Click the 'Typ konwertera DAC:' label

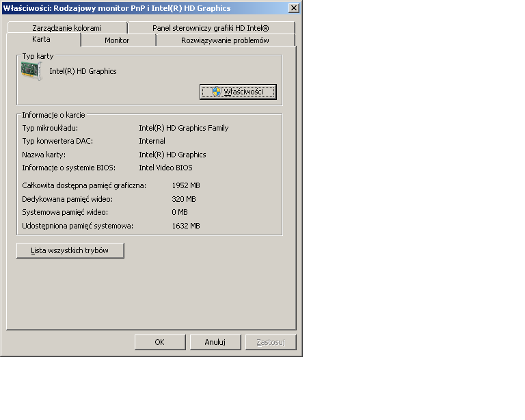57,141
